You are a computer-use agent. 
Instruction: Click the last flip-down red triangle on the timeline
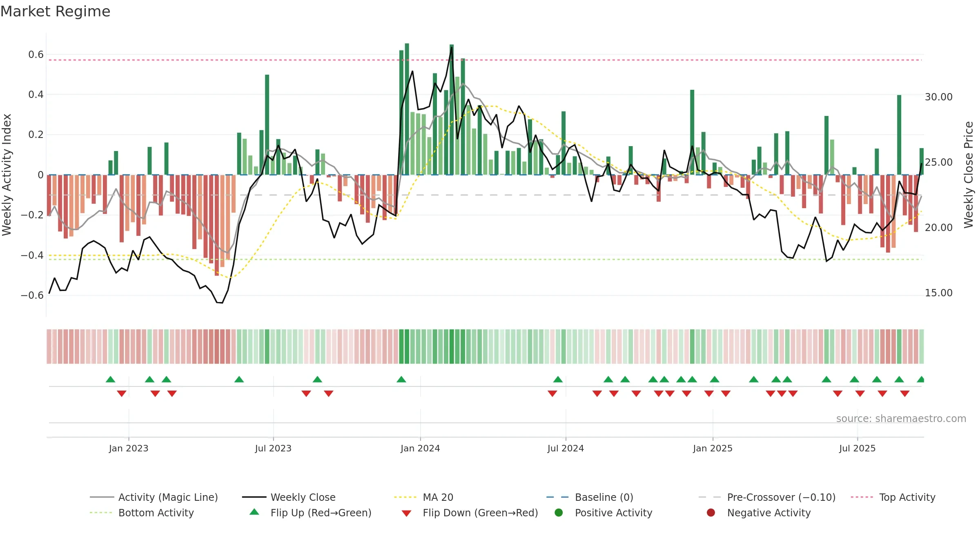coord(905,393)
